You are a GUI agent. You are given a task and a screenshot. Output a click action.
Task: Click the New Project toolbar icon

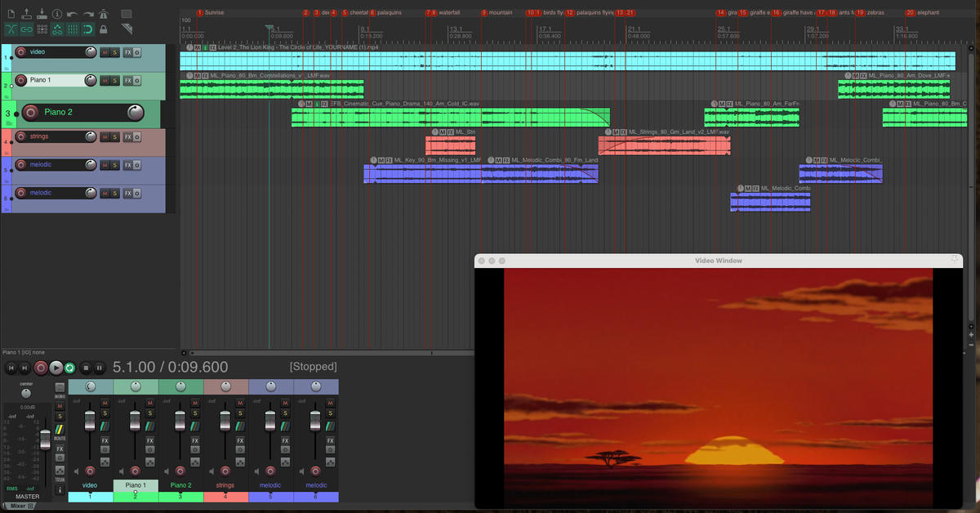tap(11, 14)
